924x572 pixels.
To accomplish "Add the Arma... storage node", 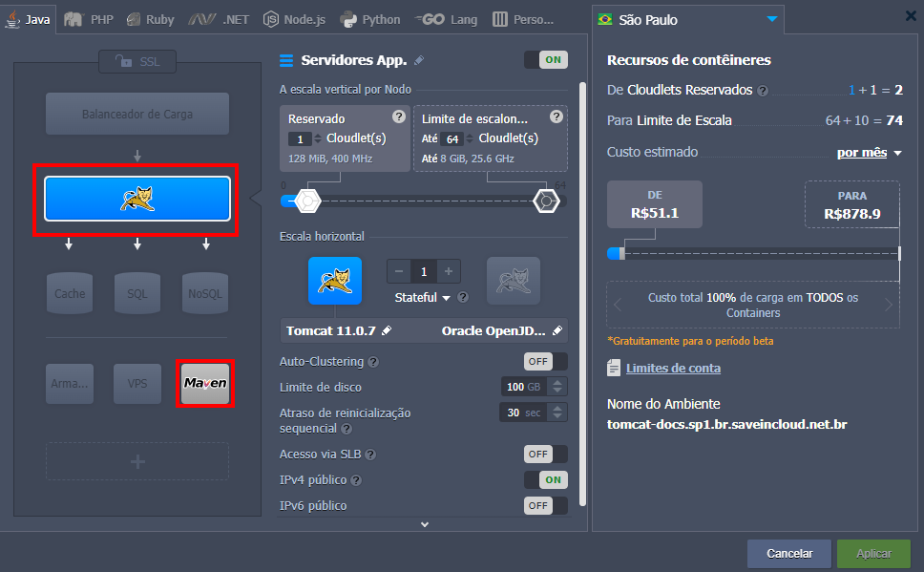I will point(70,383).
